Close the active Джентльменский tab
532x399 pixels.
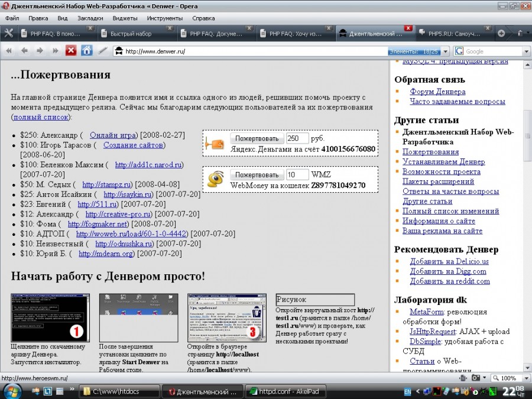(x=408, y=28)
